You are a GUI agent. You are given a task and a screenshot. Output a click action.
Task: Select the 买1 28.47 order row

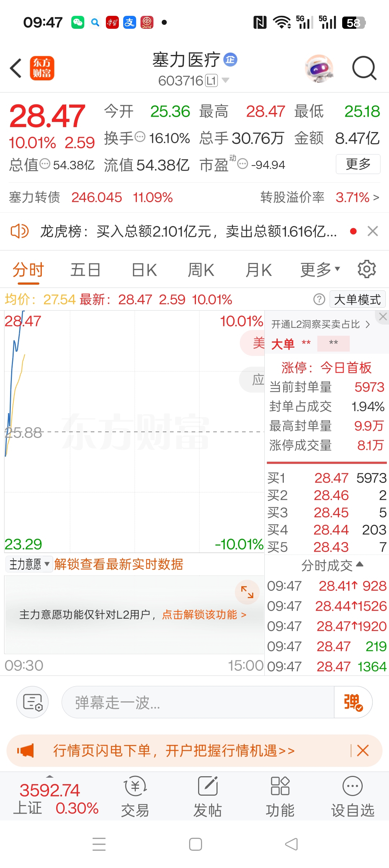tap(327, 478)
